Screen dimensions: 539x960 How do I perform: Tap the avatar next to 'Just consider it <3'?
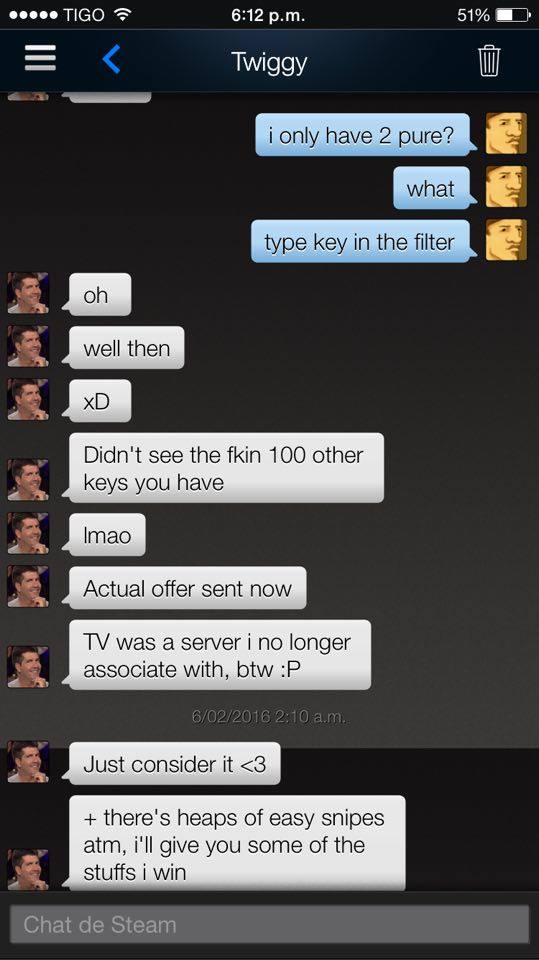[x=28, y=762]
